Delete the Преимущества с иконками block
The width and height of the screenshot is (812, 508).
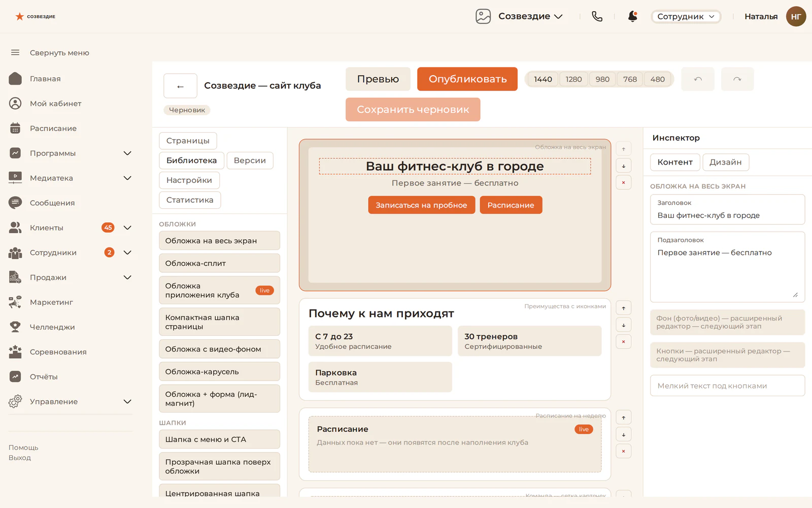click(x=624, y=341)
